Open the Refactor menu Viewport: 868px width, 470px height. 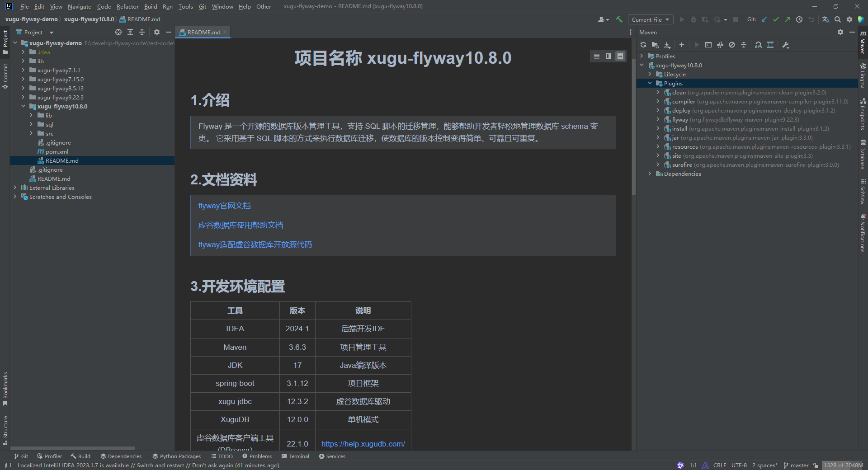(127, 6)
